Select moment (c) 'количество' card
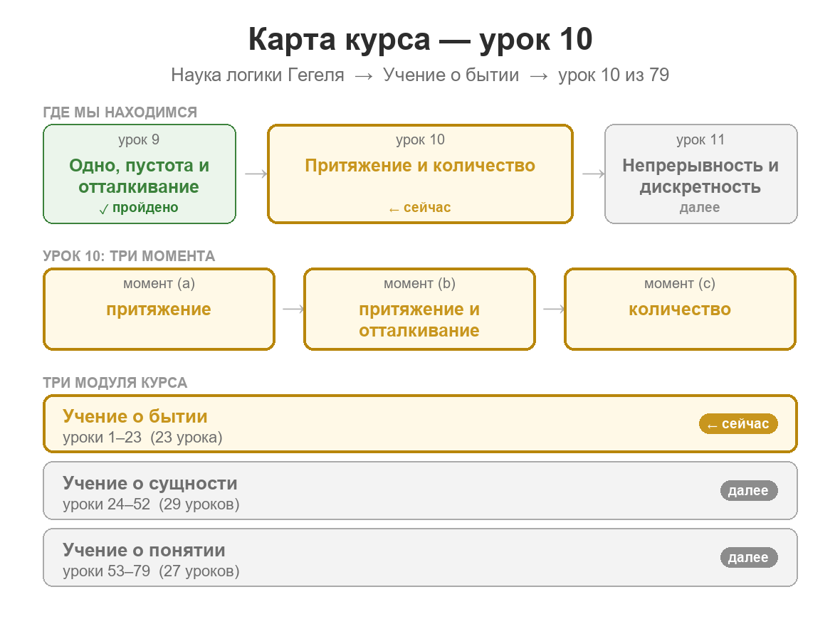Image resolution: width=840 pixels, height=619 pixels. point(680,309)
